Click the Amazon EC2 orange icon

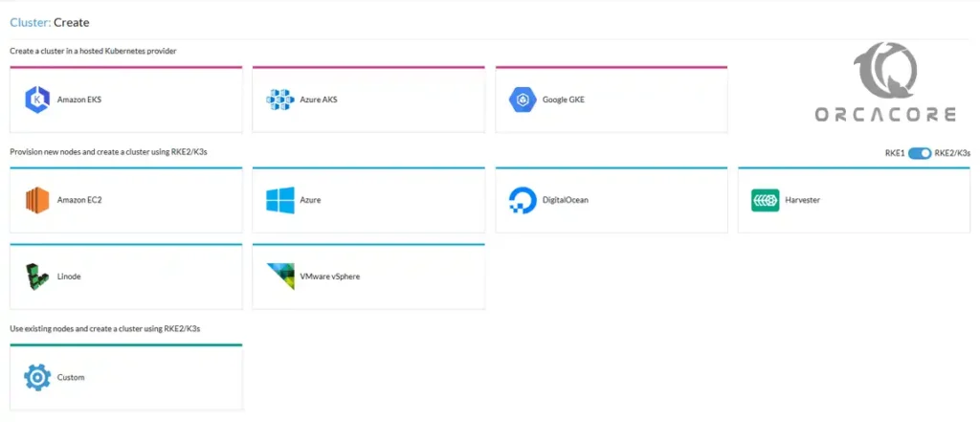click(37, 201)
